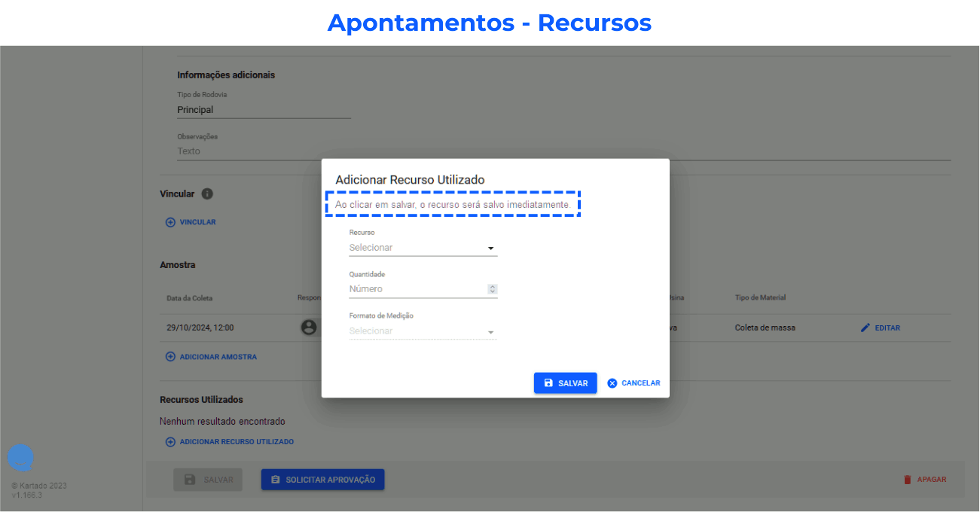980x512 pixels.
Task: Click the plus icon beside Adicionar Amostra
Action: pyautogui.click(x=170, y=357)
